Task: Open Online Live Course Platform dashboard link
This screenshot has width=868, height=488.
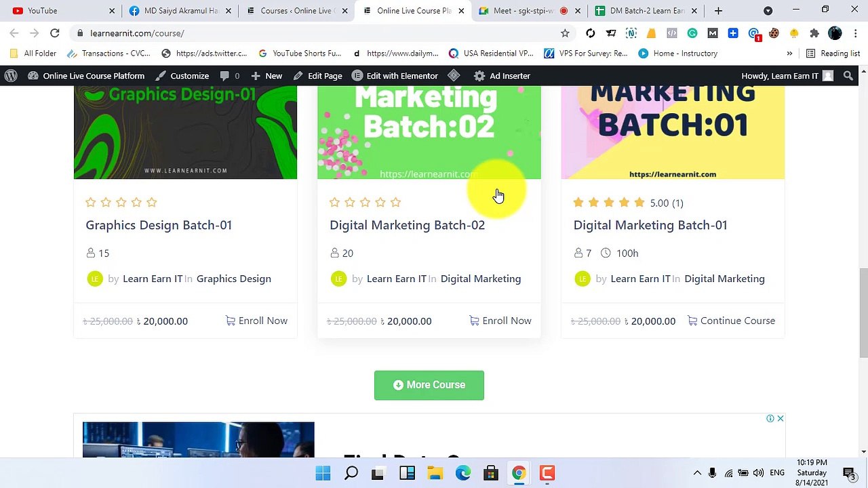Action: click(86, 76)
